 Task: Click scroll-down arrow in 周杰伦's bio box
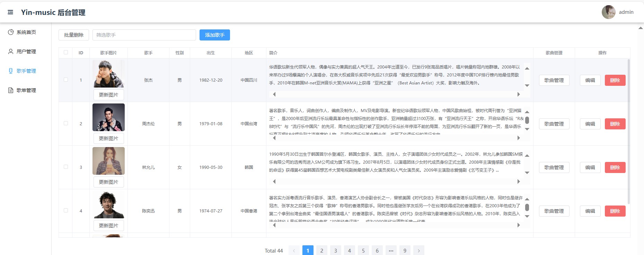click(x=527, y=129)
